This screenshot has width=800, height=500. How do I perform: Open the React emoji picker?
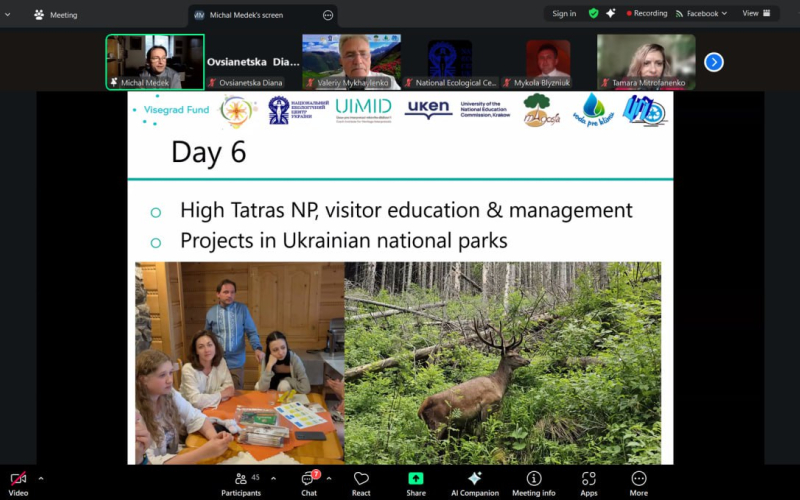pos(361,481)
